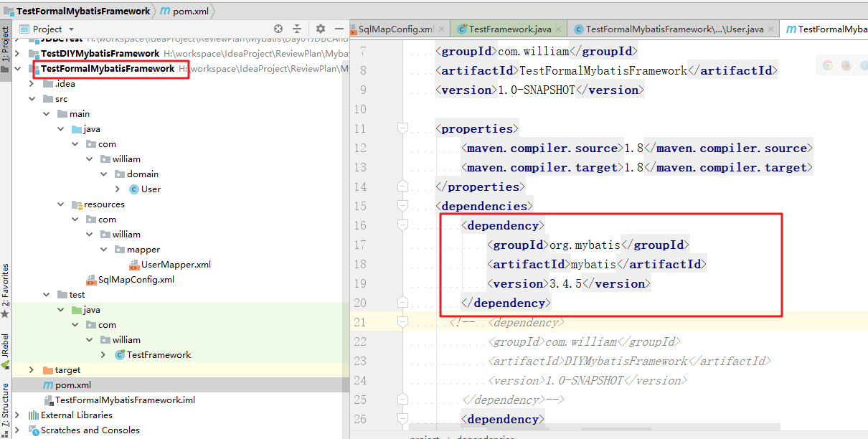Open pom.xml in Chrome browser icon
The height and width of the screenshot is (439, 868).
828,65
